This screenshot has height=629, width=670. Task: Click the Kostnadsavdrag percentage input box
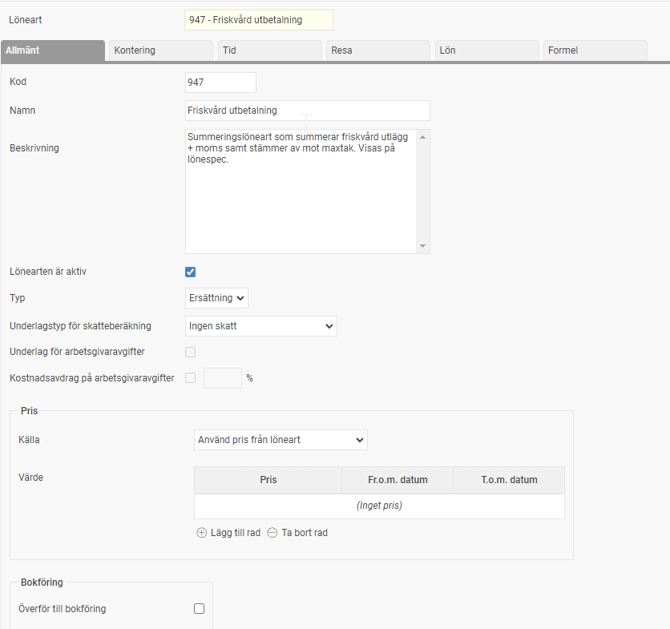223,378
